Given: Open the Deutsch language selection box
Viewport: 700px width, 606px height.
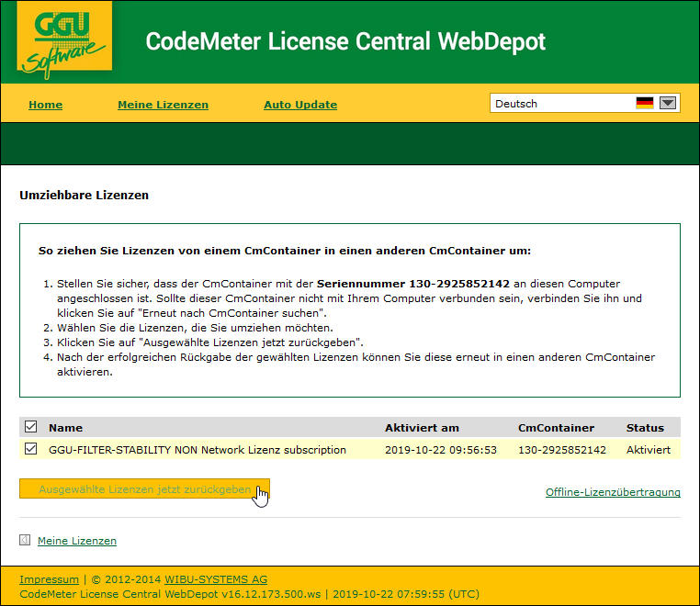Looking at the screenshot, I should 560,104.
